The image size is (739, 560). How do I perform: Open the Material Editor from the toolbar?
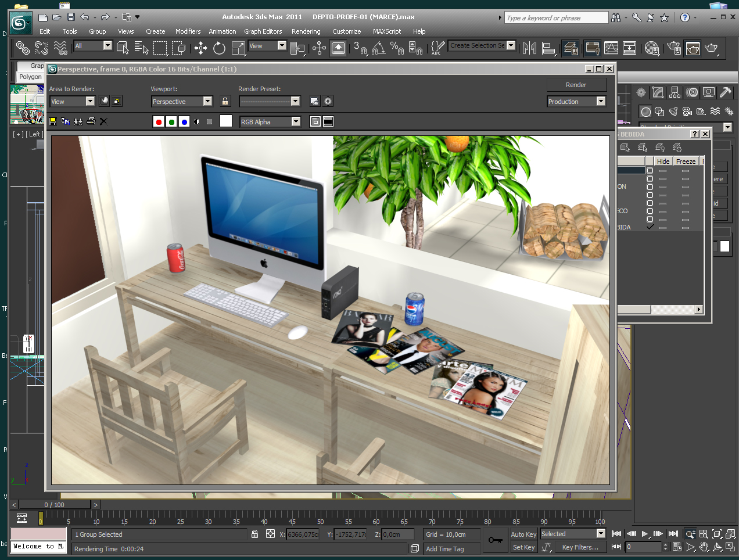point(652,48)
